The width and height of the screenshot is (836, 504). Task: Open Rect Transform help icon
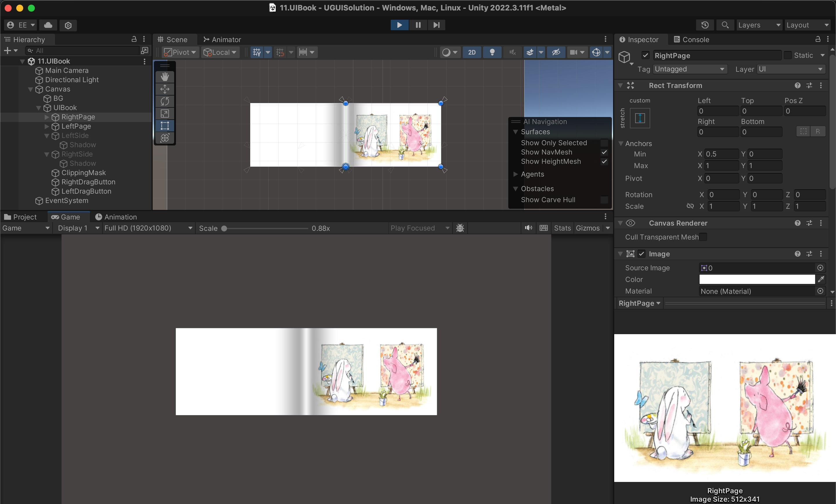[798, 86]
